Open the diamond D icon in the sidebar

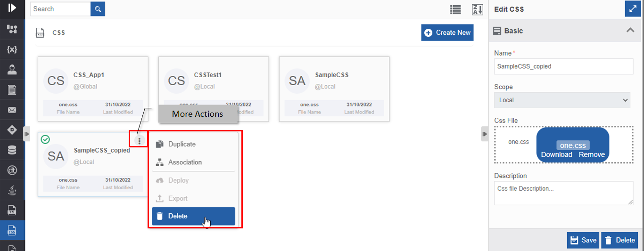coord(12,130)
